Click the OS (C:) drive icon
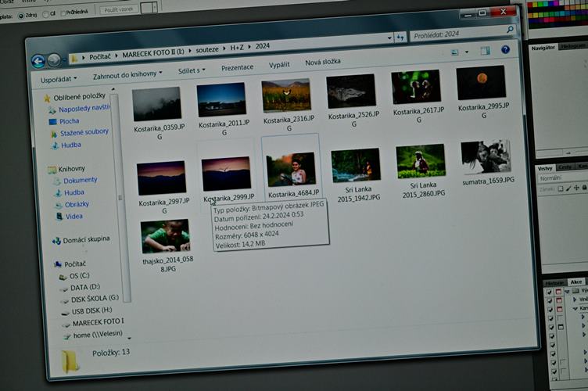The width and height of the screenshot is (588, 391). coord(63,277)
